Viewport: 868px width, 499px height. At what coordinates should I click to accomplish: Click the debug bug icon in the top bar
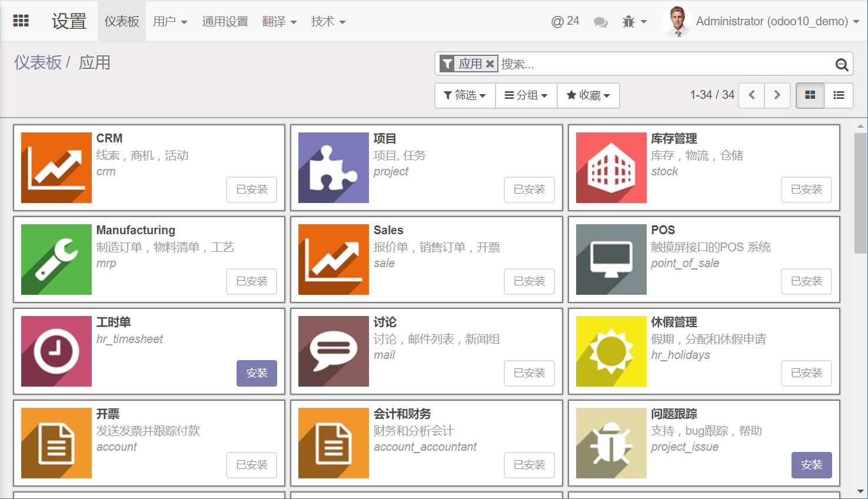[x=630, y=21]
